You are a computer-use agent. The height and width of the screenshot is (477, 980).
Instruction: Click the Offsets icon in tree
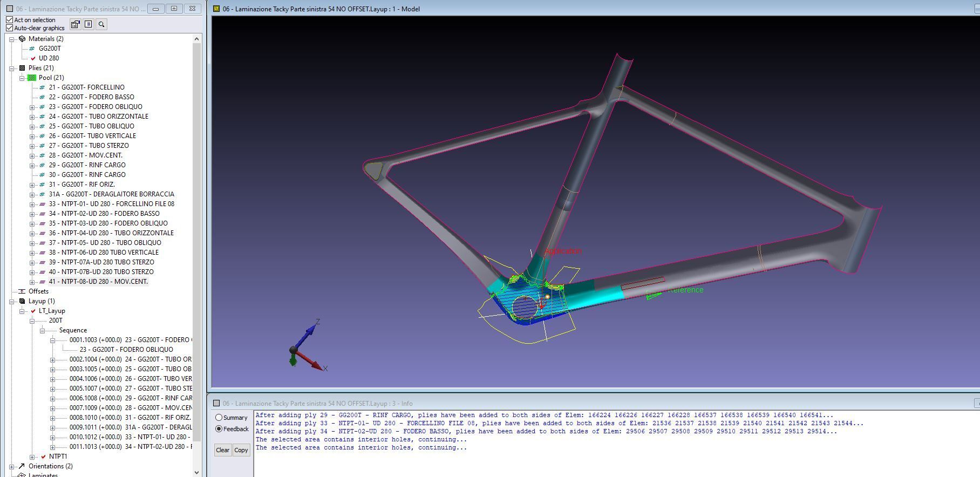click(x=22, y=291)
